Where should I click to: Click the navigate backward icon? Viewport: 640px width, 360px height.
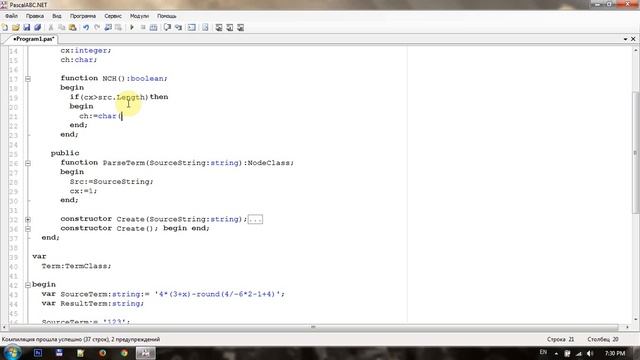(108, 27)
